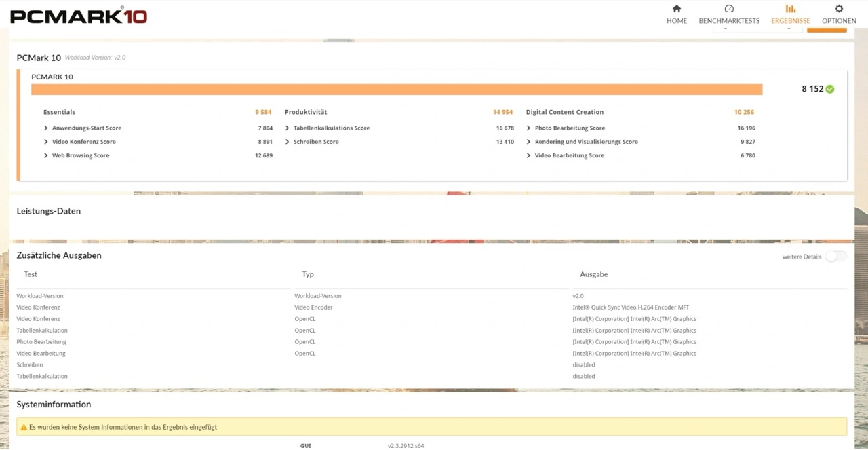Click the Video Encoder type cell
The width and height of the screenshot is (868, 450).
[313, 307]
